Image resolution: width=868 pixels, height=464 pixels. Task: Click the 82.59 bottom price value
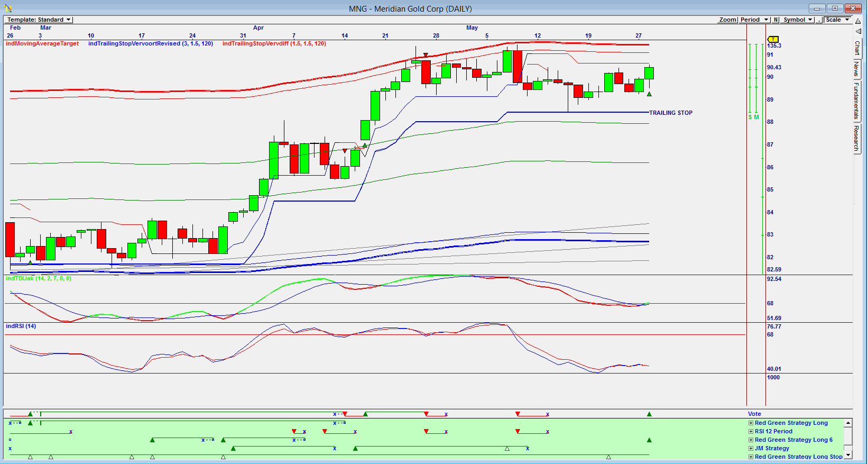tap(774, 269)
